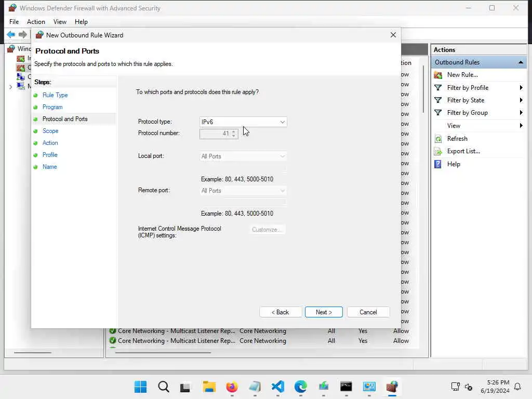This screenshot has height=399, width=532.
Task: Open the Help menu
Action: [81, 22]
